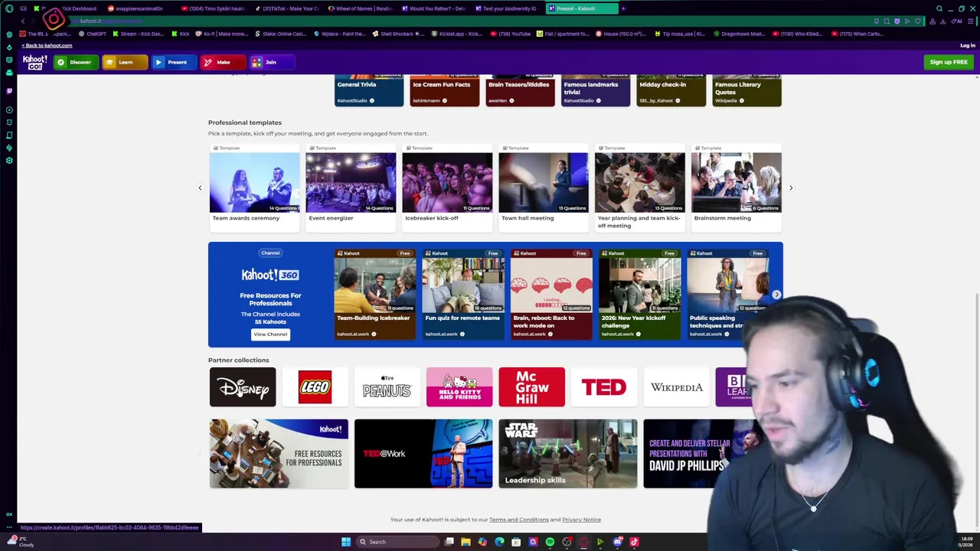The image size is (980, 551).
Task: Open the Make section
Action: tap(223, 62)
